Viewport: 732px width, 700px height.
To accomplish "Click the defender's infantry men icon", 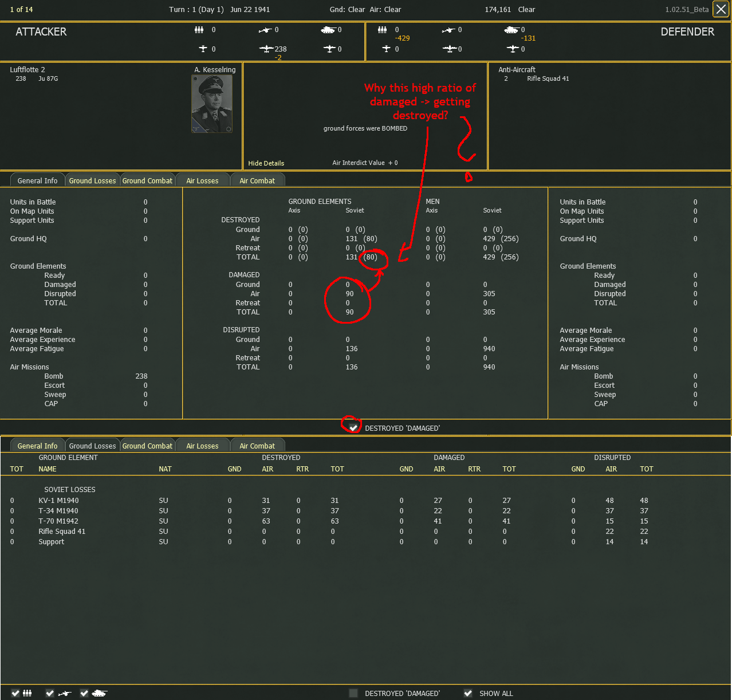I will click(382, 30).
